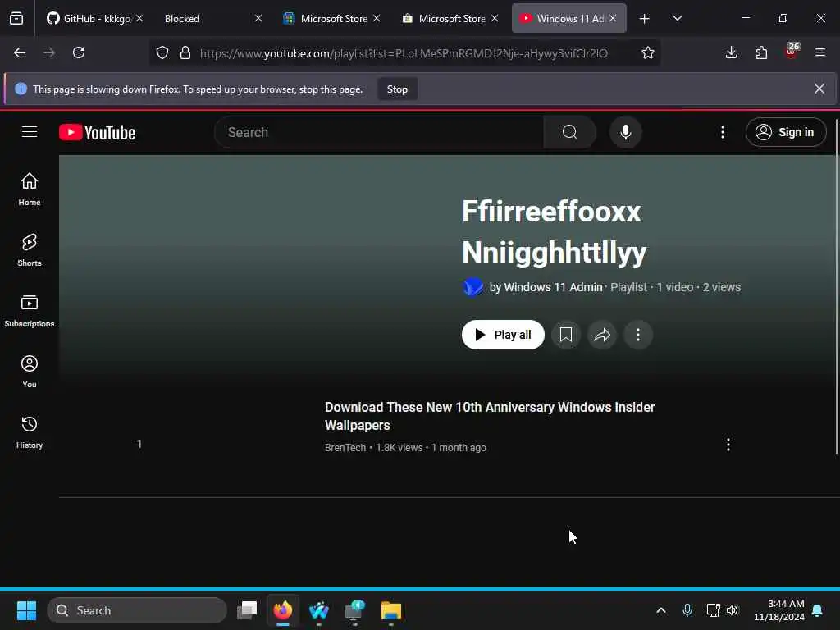This screenshot has height=630, width=840.
Task: Reload the current page
Action: 79,52
